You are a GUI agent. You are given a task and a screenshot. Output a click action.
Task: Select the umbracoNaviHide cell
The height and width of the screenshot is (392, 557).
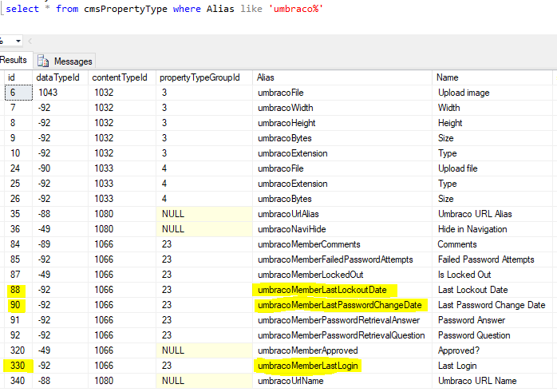point(342,229)
